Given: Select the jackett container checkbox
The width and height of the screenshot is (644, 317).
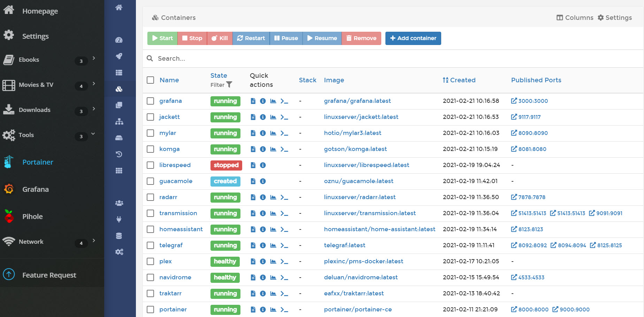Looking at the screenshot, I should 151,117.
